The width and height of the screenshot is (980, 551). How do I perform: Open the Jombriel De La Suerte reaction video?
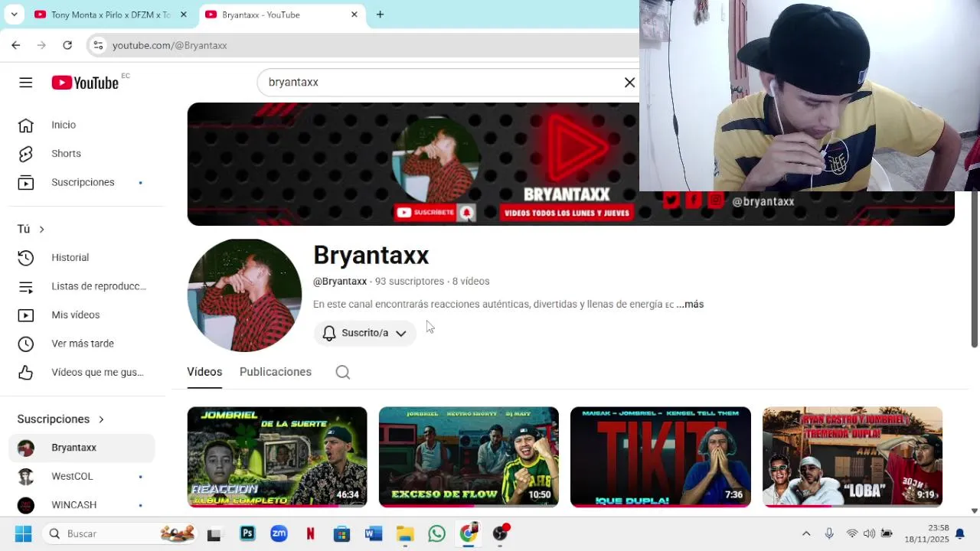277,457
